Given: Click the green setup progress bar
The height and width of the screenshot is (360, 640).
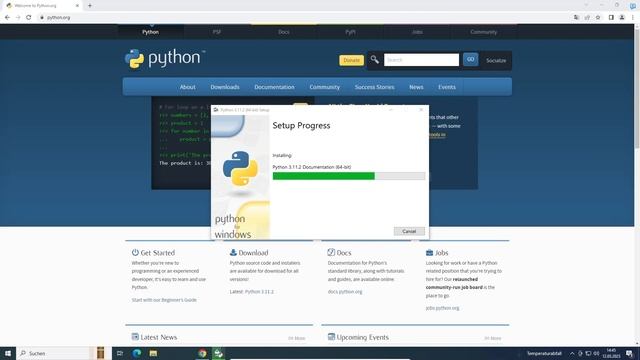Looking at the screenshot, I should [349, 176].
